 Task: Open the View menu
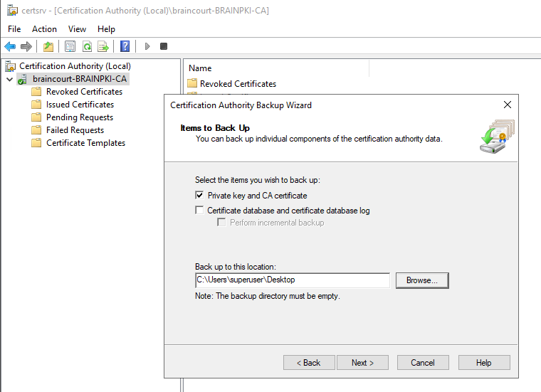point(77,29)
